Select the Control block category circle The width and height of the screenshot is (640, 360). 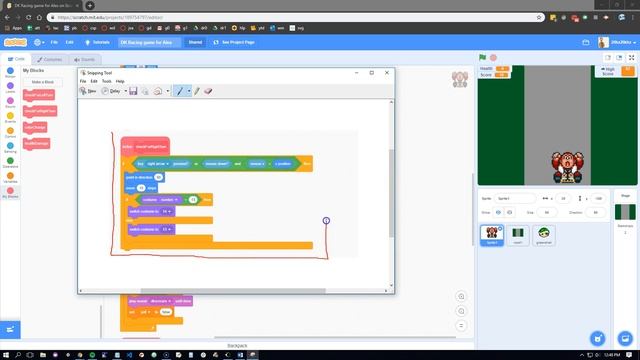[10, 131]
